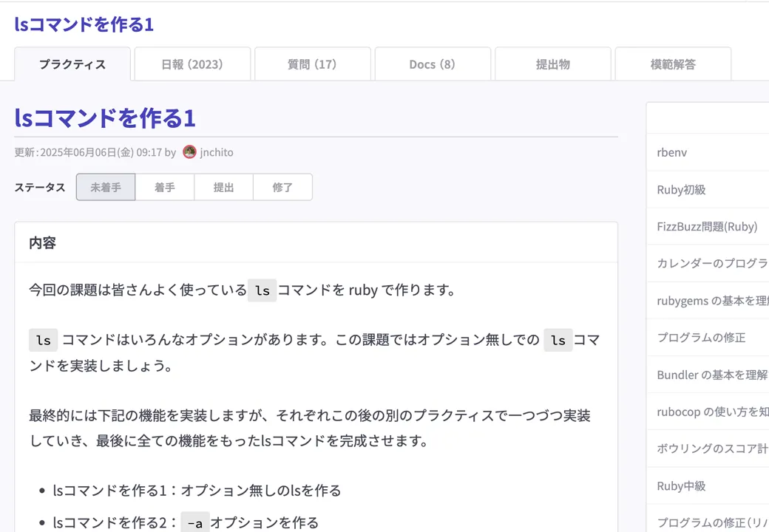Open FizzBuzz問題(Ruby) sidebar practice
This screenshot has height=532, width=769.
[708, 226]
